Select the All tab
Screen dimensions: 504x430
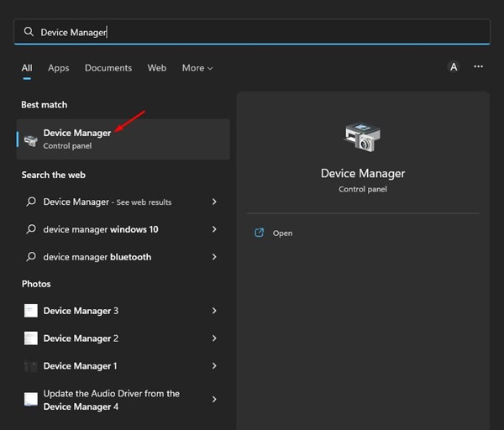(27, 68)
